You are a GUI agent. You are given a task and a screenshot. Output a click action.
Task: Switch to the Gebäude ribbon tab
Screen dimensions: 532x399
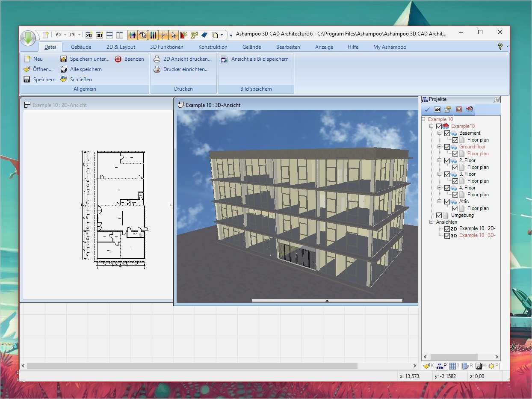[81, 47]
